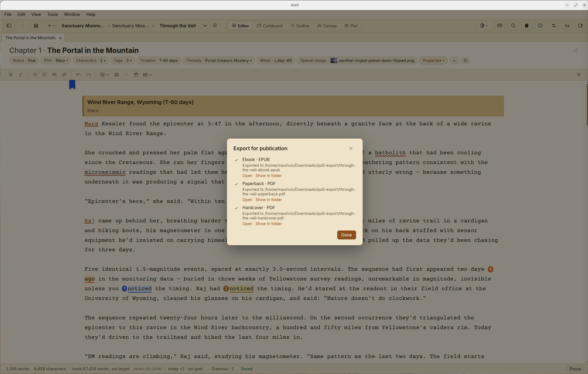This screenshot has width=588, height=374.
Task: Open the exported Ebook EPUB file
Action: pos(247,176)
